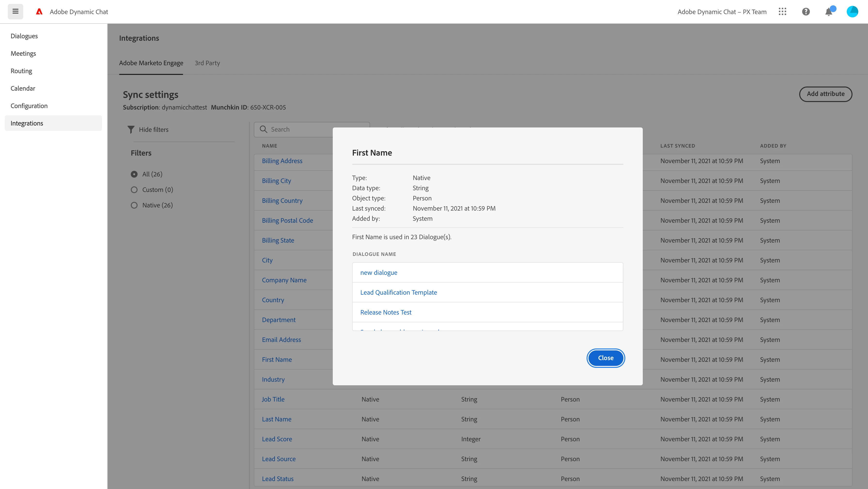Image resolution: width=868 pixels, height=489 pixels.
Task: Select the All (26) filter radio
Action: (134, 174)
